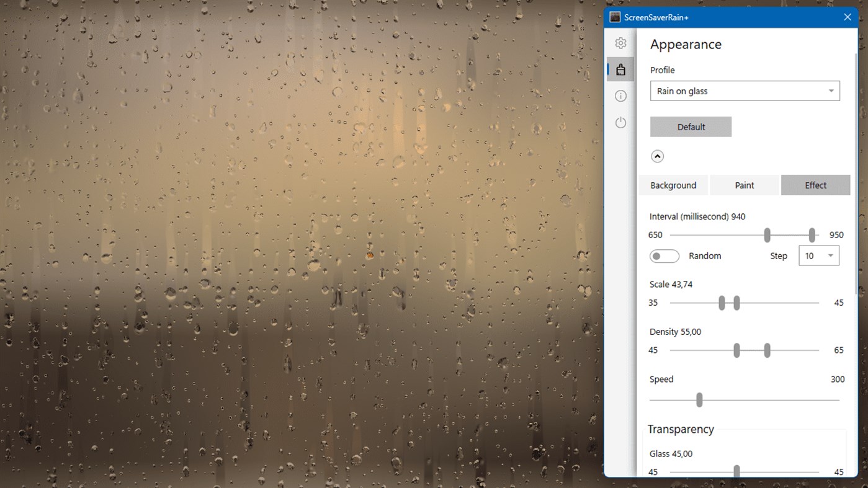
Task: Click the Interval slider's upper handle
Action: [811, 235]
